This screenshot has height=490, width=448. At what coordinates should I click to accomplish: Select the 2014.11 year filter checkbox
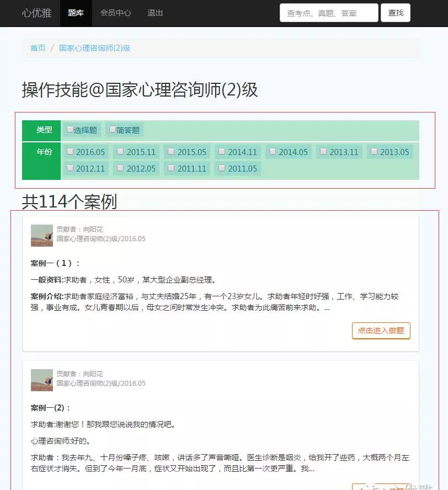222,152
